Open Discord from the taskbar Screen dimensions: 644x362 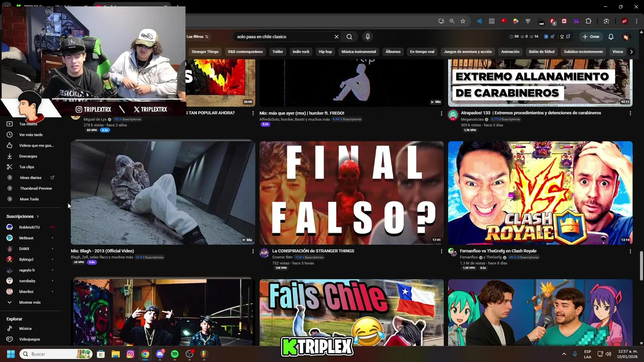(160, 354)
